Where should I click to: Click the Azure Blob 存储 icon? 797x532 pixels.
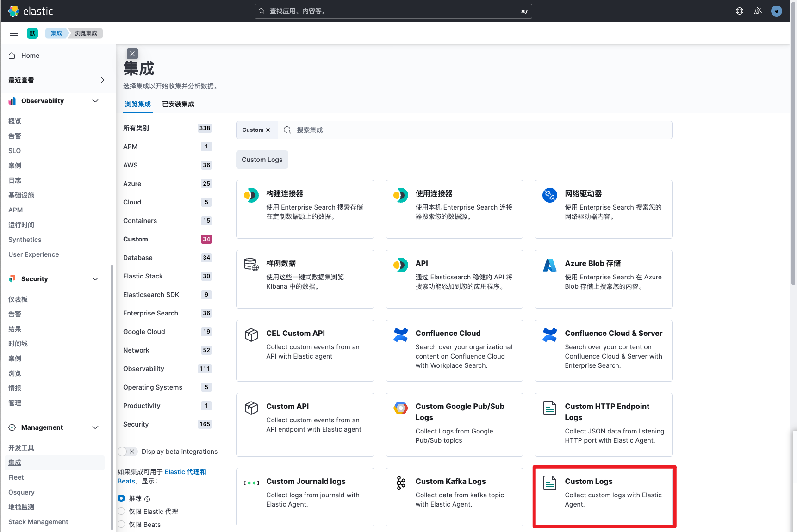tap(550, 265)
